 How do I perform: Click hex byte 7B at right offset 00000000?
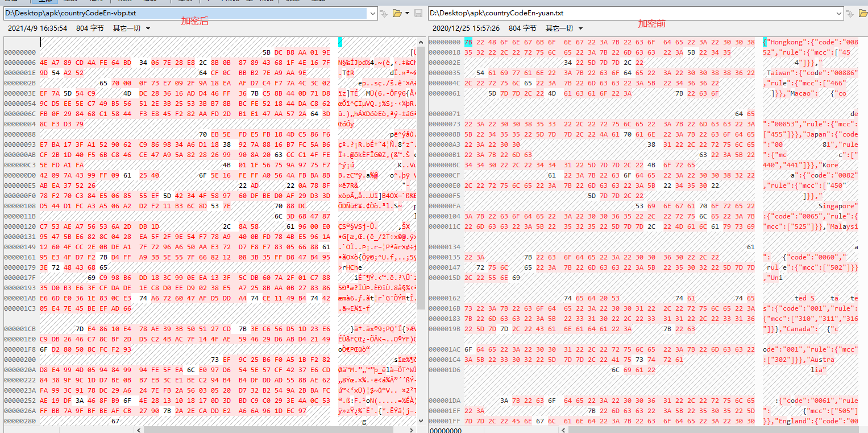[x=468, y=42]
